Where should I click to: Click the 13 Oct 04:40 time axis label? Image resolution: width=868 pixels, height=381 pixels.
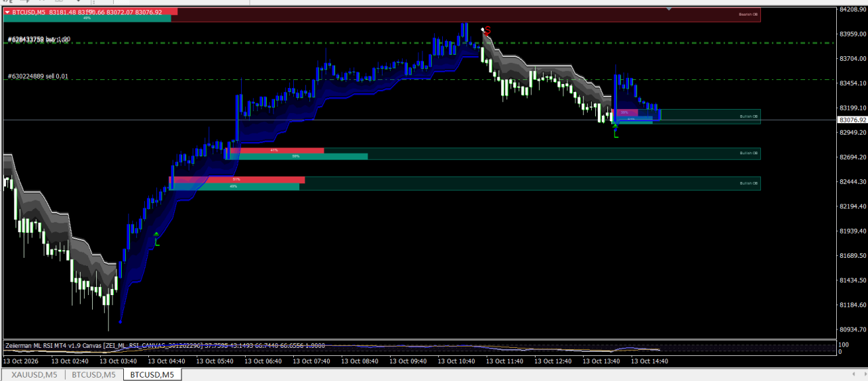click(167, 361)
